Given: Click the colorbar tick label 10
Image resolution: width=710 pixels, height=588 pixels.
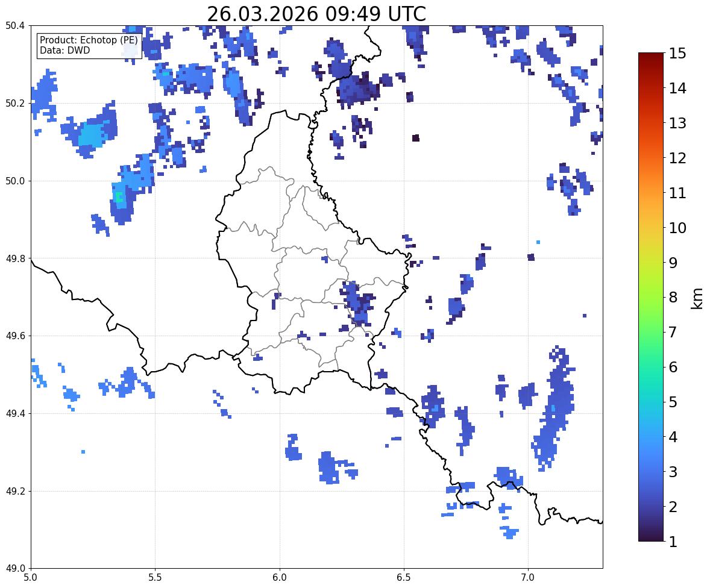Looking at the screenshot, I should coord(677,228).
